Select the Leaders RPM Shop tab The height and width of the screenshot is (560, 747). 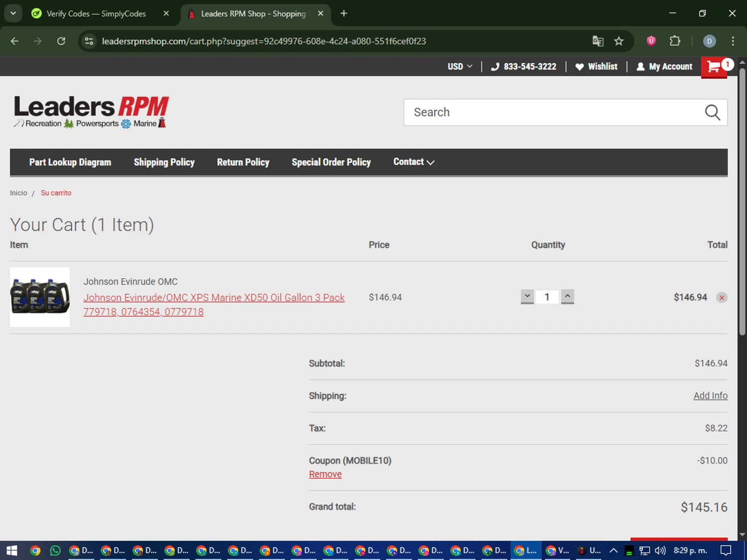point(253,13)
